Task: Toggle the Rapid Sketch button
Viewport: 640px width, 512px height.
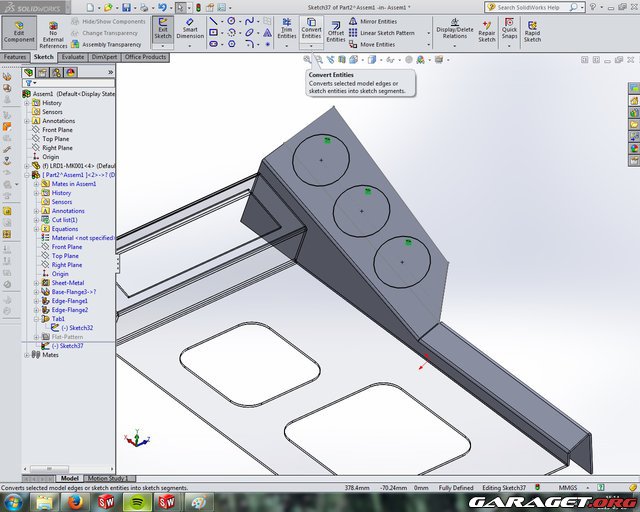Action: pyautogui.click(x=532, y=30)
